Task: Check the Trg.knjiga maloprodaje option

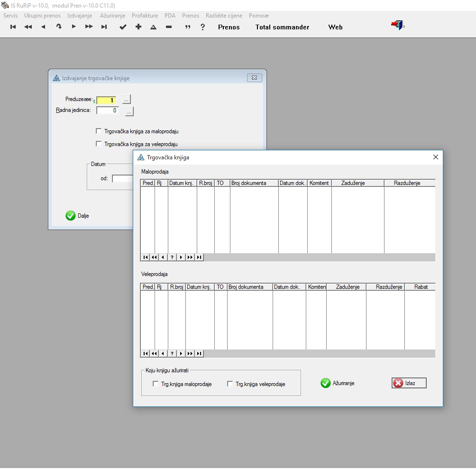Action: pyautogui.click(x=156, y=384)
